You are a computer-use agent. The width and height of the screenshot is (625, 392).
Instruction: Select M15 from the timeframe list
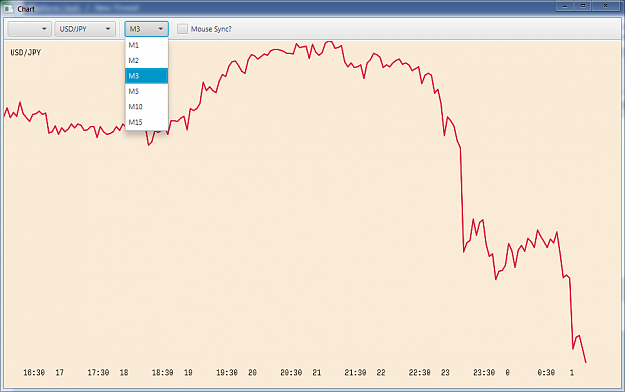pyautogui.click(x=146, y=122)
